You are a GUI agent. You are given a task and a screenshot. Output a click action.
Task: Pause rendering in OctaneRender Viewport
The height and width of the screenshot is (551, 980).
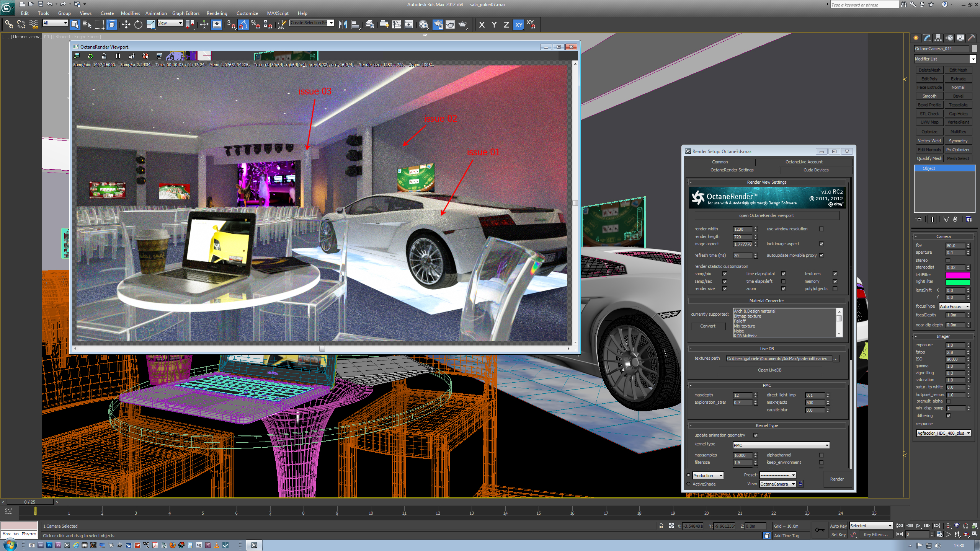tap(118, 56)
